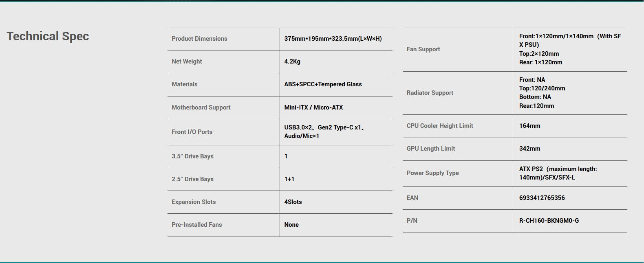Screen dimensions: 644x263
Task: Select the 2.5" Drive Bays label
Action: (192, 179)
